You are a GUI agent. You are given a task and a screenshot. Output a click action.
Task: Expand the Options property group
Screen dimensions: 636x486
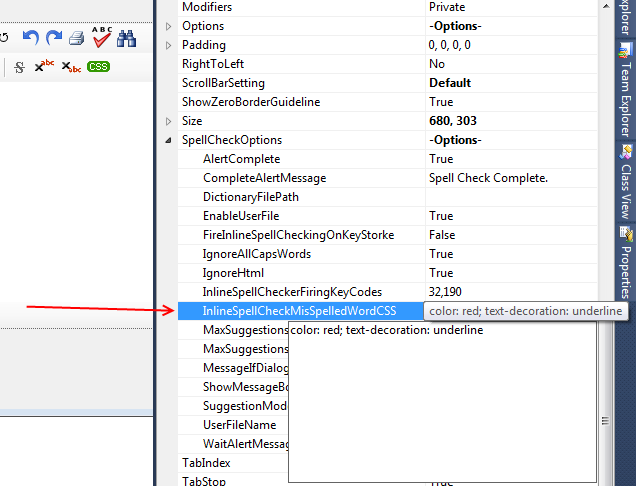pyautogui.click(x=168, y=26)
